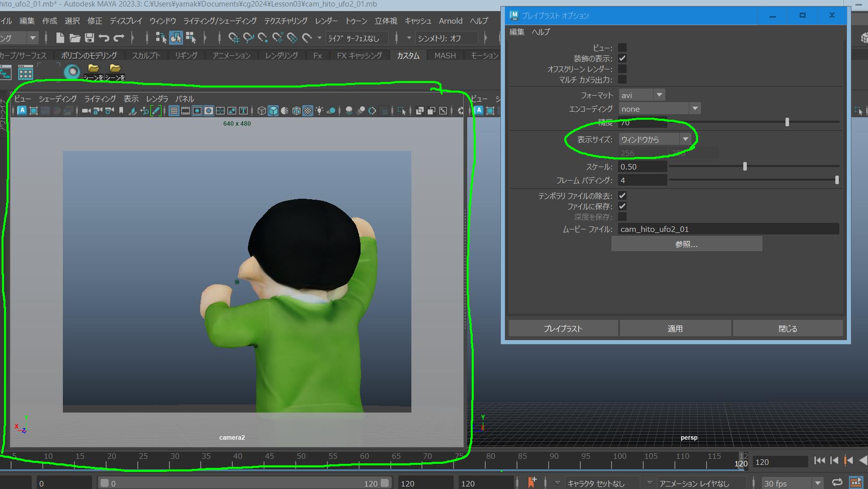
Task: Select by object type mode icon
Action: point(176,38)
